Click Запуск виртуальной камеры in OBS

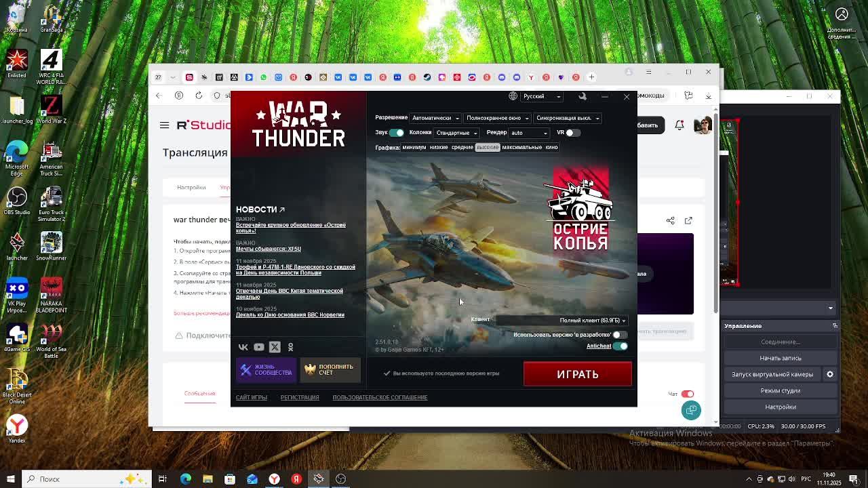tap(772, 374)
